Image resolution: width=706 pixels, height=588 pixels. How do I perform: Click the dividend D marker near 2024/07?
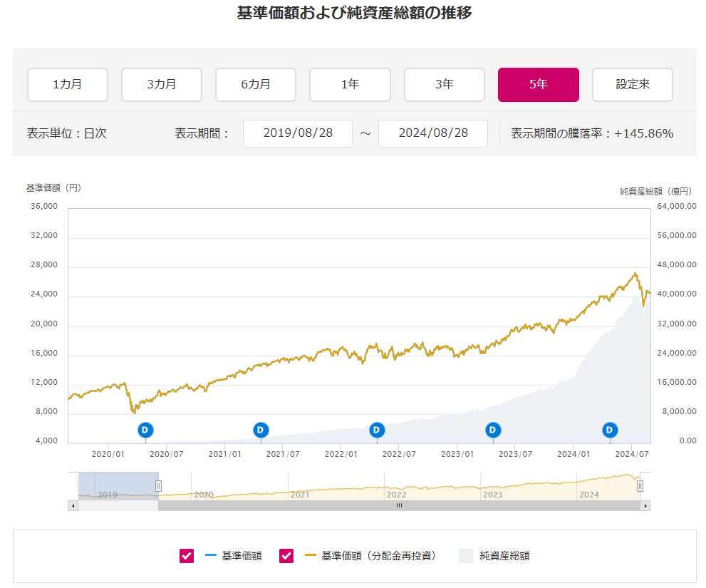coord(610,430)
